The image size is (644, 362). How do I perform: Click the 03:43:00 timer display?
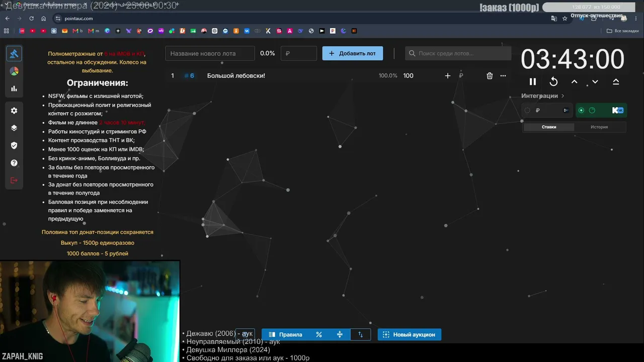pyautogui.click(x=573, y=59)
